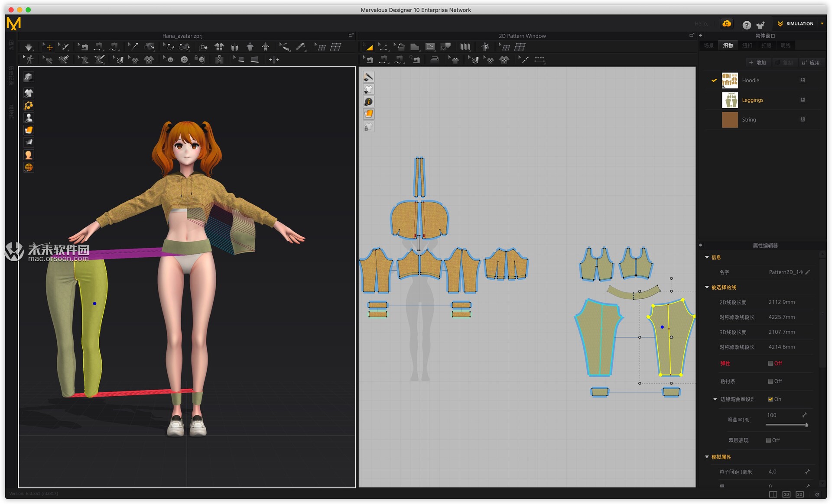
Task: Toggle the bonding tape (粘衬条) Off checkbox
Action: coord(770,381)
